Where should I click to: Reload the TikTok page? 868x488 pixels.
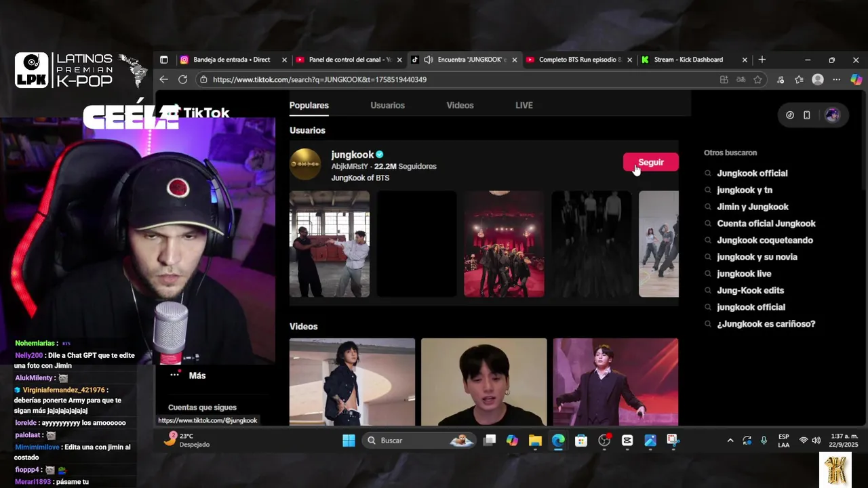pos(182,79)
